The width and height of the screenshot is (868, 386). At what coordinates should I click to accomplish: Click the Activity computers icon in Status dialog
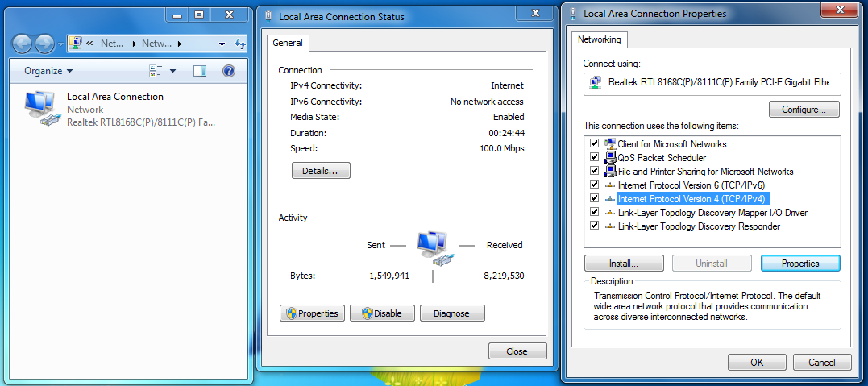pos(437,247)
